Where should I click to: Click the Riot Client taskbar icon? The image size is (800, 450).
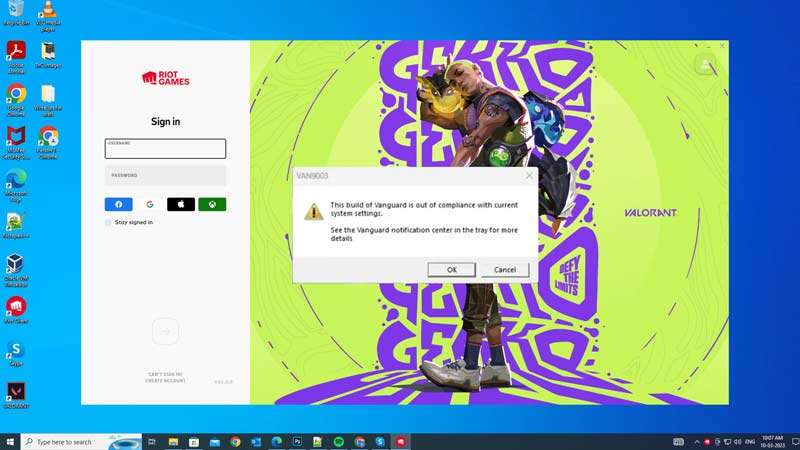pos(401,442)
